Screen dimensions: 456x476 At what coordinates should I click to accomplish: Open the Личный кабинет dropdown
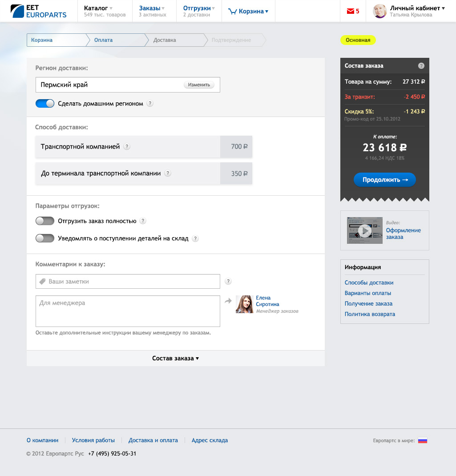tap(417, 8)
